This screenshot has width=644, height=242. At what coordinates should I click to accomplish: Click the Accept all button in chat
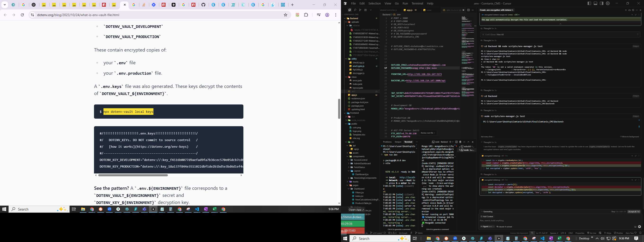point(634,212)
